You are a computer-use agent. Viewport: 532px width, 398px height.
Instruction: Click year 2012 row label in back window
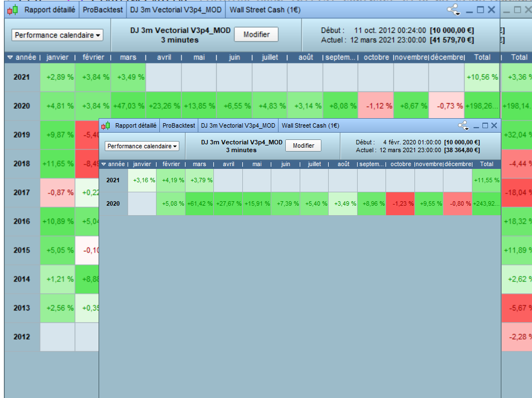tap(22, 337)
